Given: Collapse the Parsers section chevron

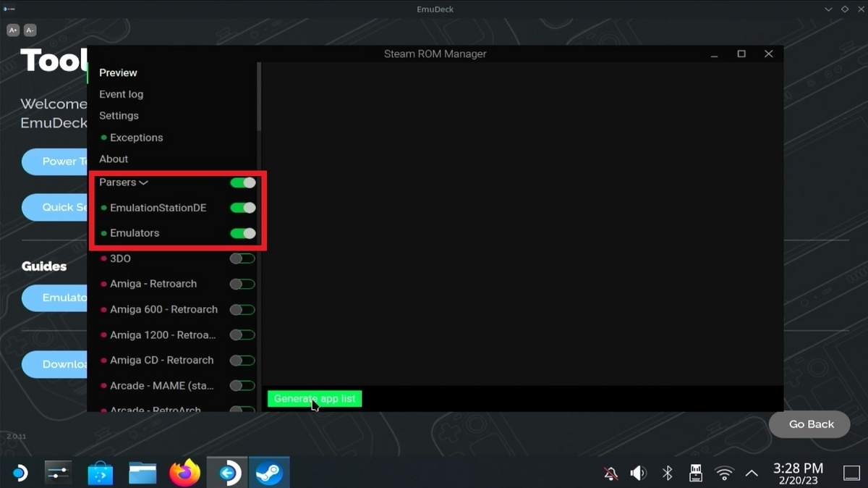Looking at the screenshot, I should coord(143,183).
